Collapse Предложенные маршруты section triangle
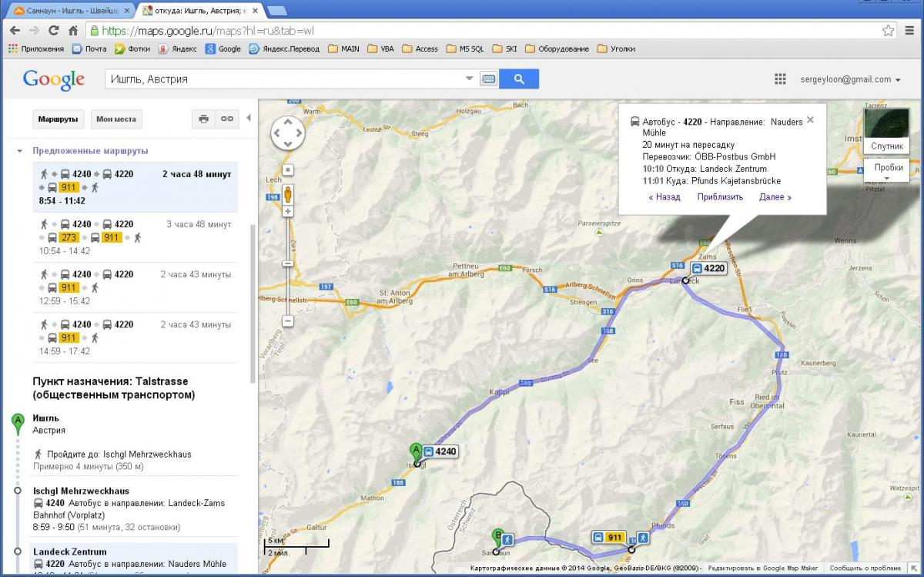Viewport: 924px width, 577px height. pos(20,151)
